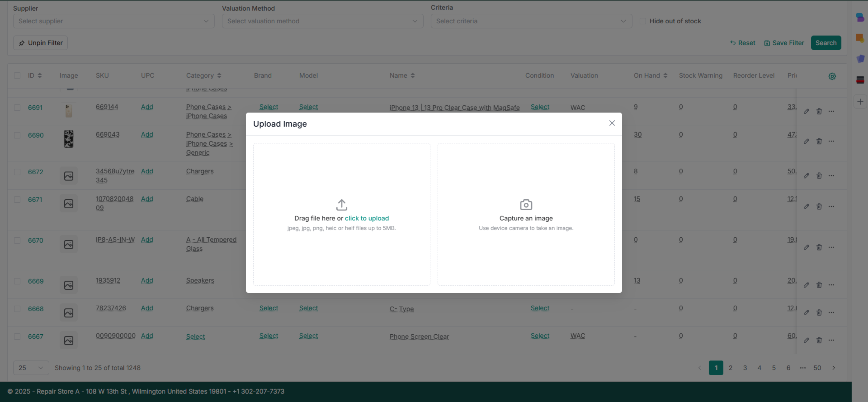
Task: Open the 'click to upload' link
Action: point(366,218)
